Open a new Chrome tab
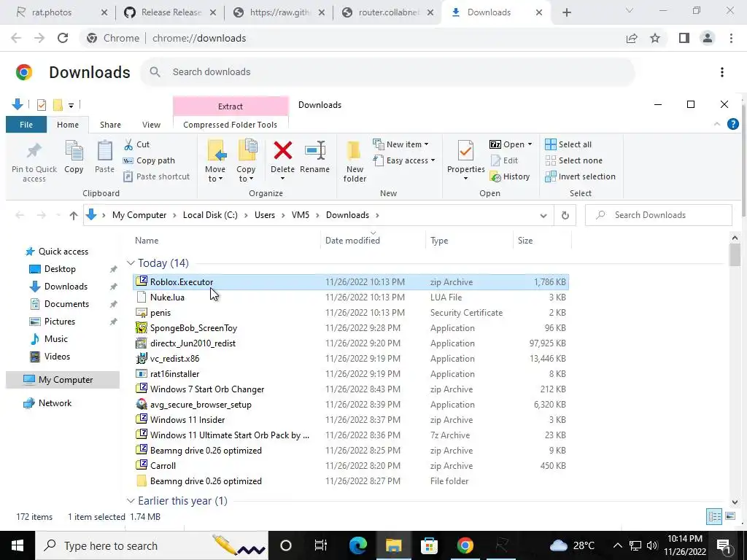Screen dimensions: 747x560 pos(566,13)
